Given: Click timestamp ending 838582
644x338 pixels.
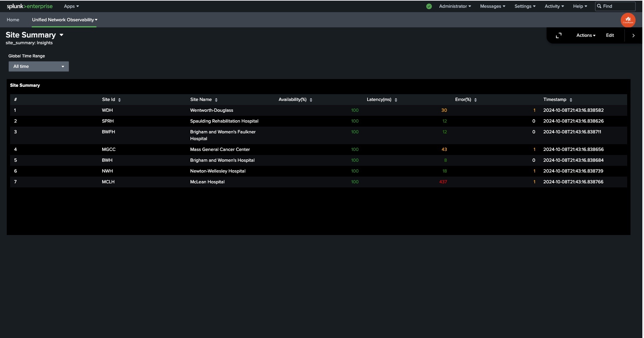Looking at the screenshot, I should [573, 110].
